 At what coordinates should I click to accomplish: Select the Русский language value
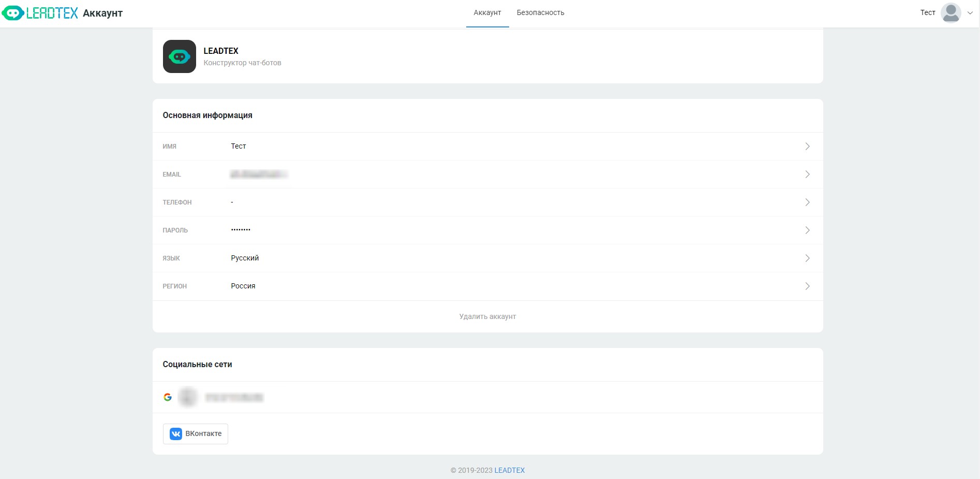coord(245,258)
